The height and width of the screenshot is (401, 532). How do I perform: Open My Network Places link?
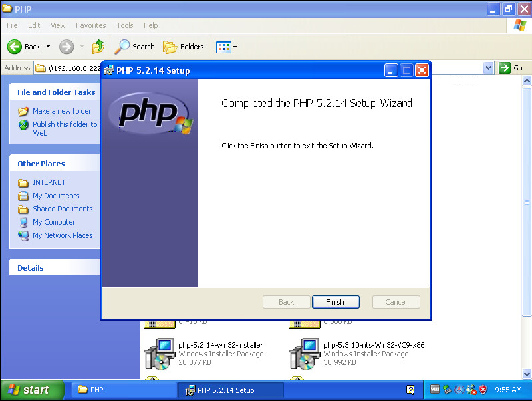(x=63, y=235)
